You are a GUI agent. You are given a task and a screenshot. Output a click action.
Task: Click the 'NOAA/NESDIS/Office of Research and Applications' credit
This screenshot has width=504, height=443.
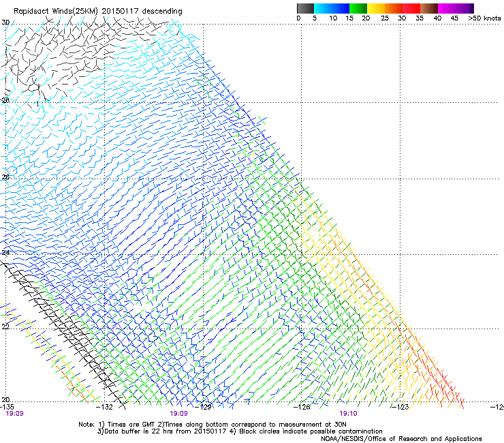point(401,439)
